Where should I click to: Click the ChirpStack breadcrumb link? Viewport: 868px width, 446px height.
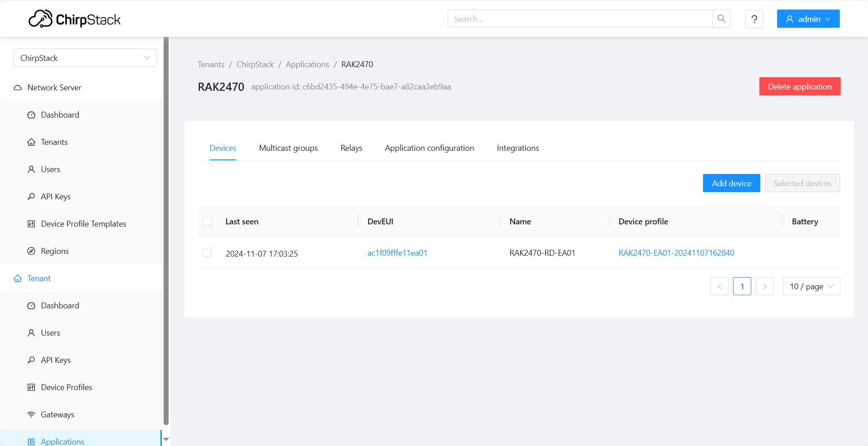(x=255, y=64)
